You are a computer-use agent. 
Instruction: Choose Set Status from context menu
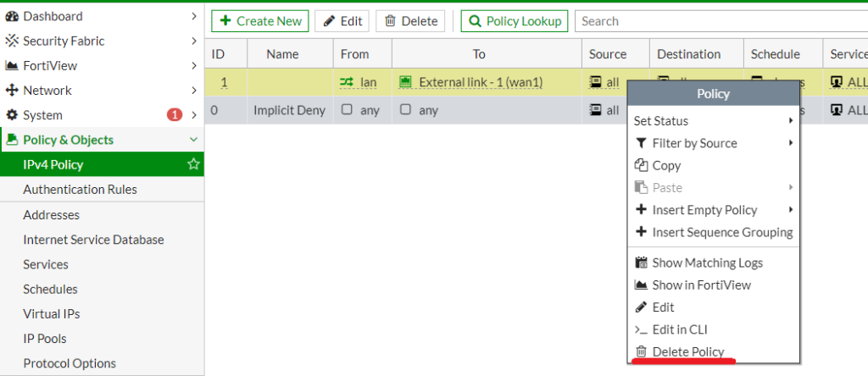713,120
